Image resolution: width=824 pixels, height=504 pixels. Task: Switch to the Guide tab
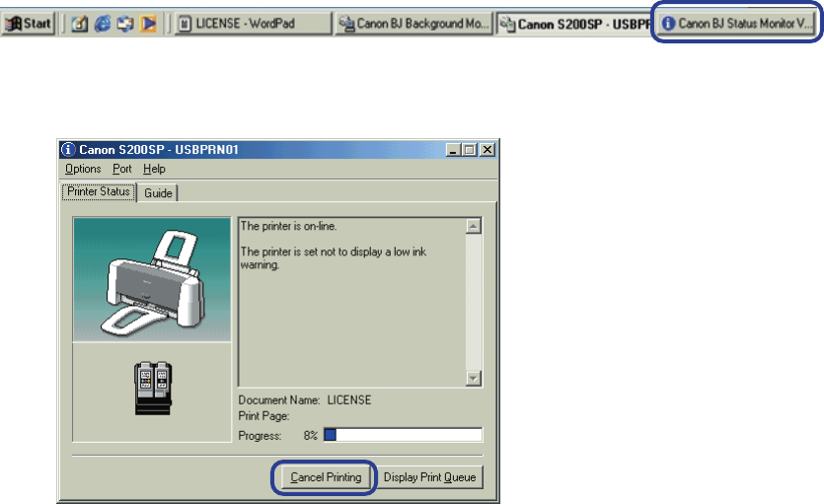[158, 193]
